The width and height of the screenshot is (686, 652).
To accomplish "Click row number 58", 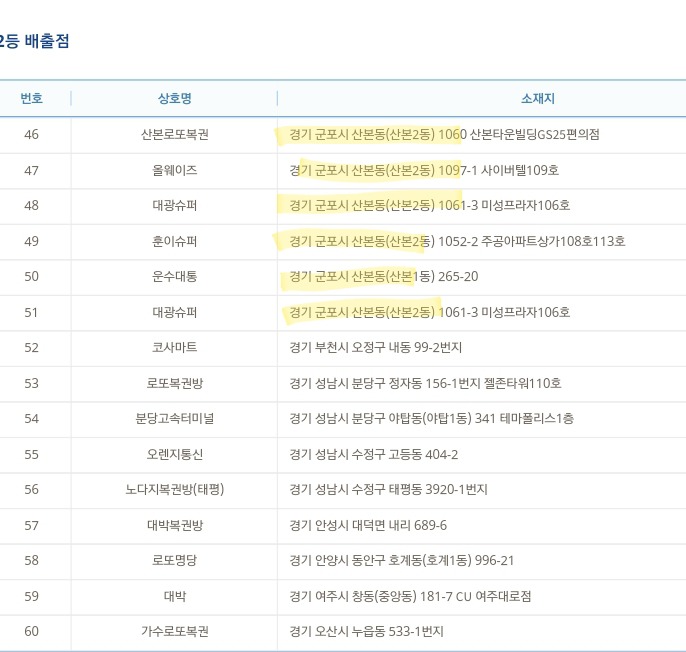I will tap(32, 561).
